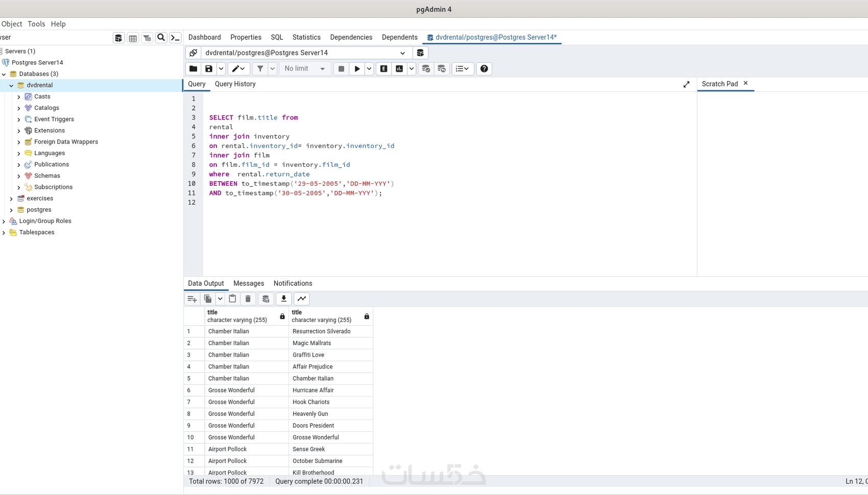Paste rows from clipboard
Viewport: 868px width, 495px height.
232,299
